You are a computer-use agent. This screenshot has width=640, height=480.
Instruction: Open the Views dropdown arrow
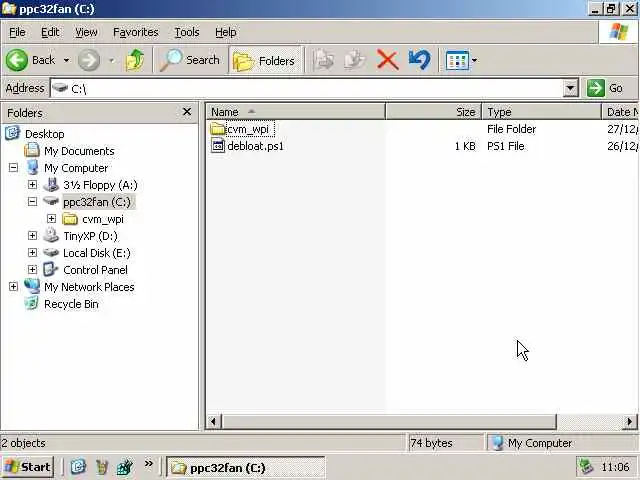click(x=474, y=60)
